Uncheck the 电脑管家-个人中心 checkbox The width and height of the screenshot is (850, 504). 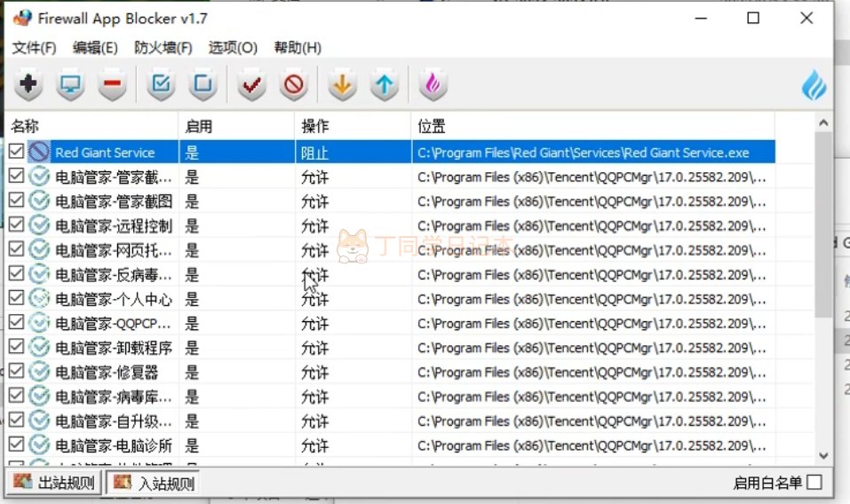point(16,297)
